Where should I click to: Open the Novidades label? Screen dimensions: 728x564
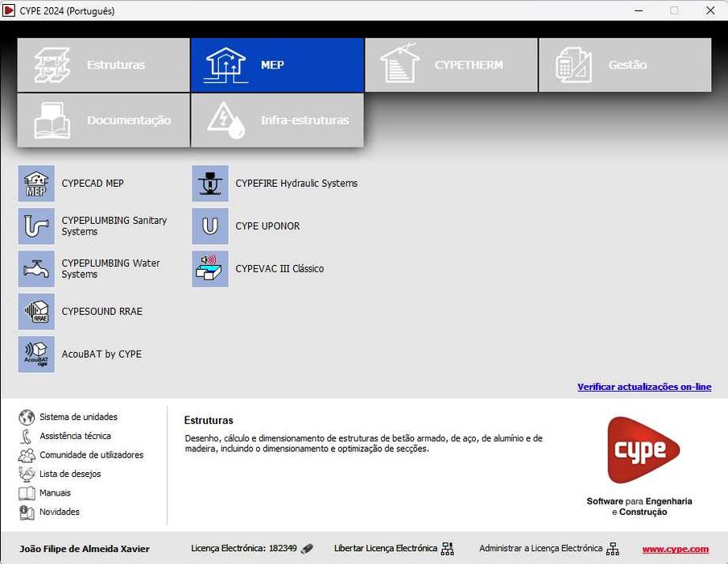coord(60,512)
